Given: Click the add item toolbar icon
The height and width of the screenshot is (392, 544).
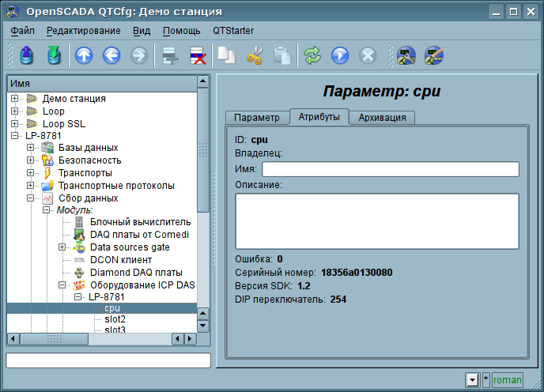Looking at the screenshot, I should pyautogui.click(x=168, y=55).
